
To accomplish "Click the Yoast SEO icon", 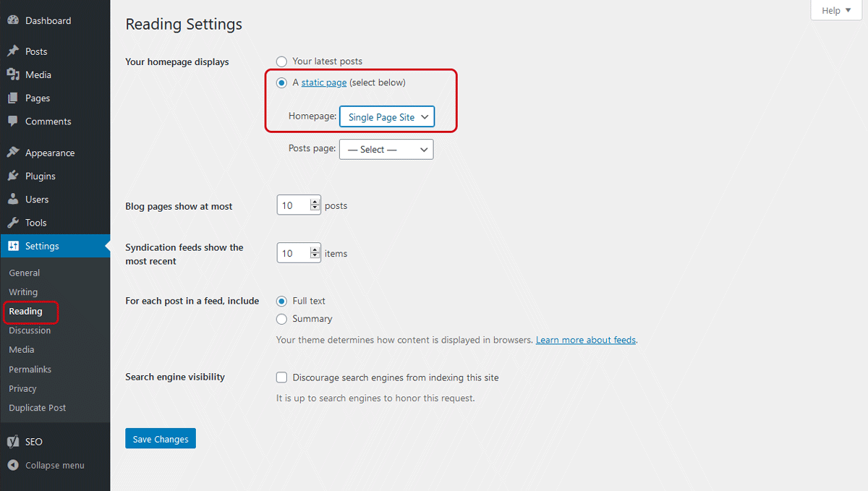I will (x=13, y=441).
